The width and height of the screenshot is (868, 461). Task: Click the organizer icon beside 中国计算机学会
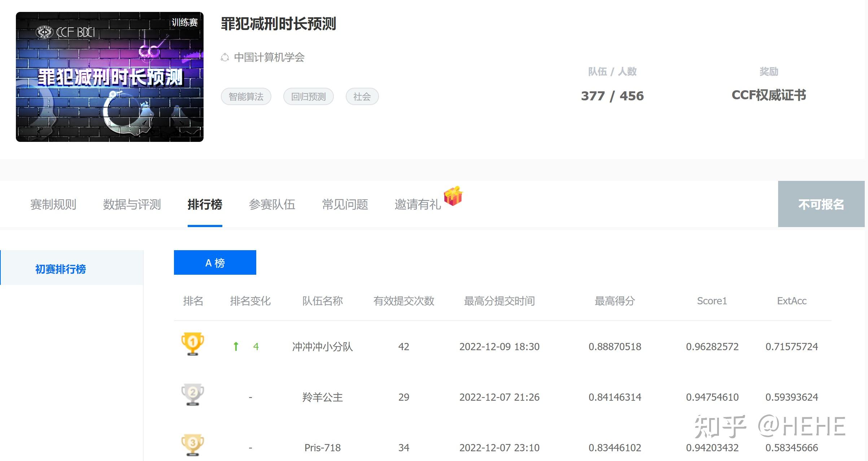coord(224,57)
